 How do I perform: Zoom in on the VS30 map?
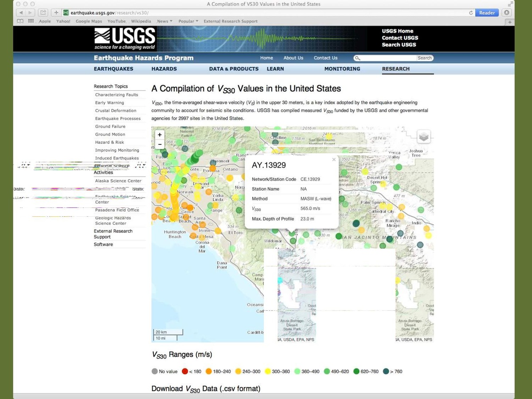160,135
